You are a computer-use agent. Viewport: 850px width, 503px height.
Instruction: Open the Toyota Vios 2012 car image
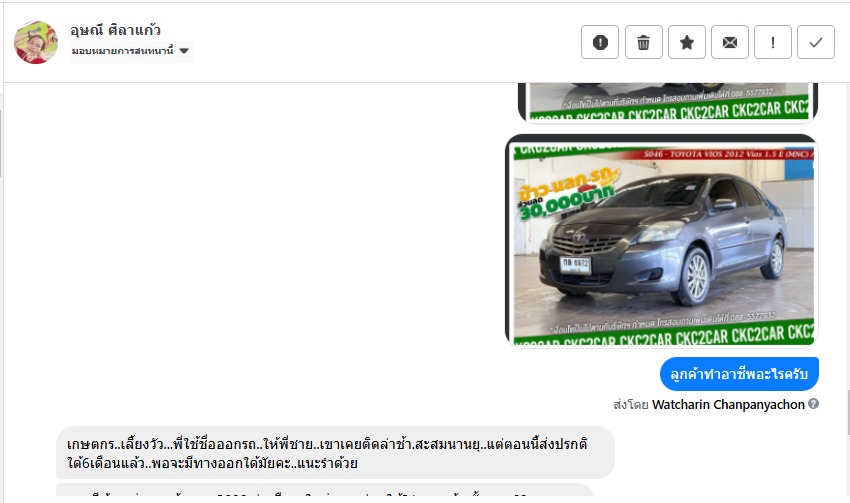click(x=661, y=241)
